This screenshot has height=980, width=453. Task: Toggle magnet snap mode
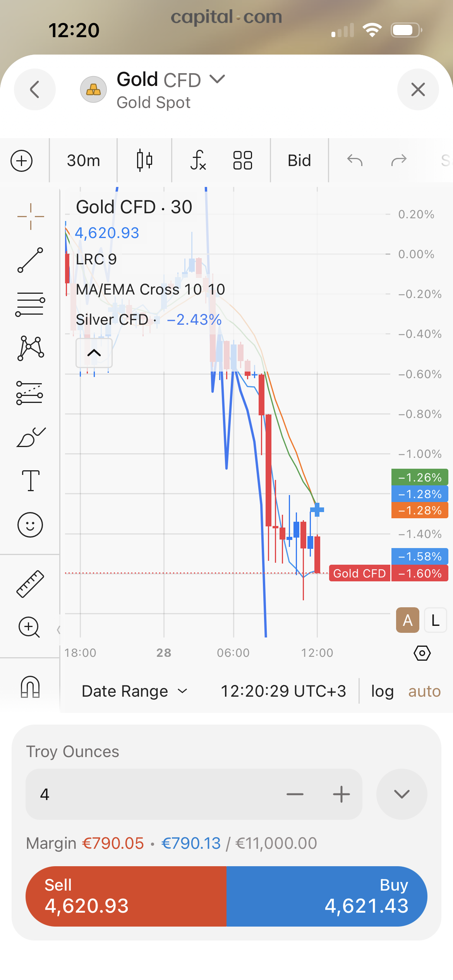30,687
